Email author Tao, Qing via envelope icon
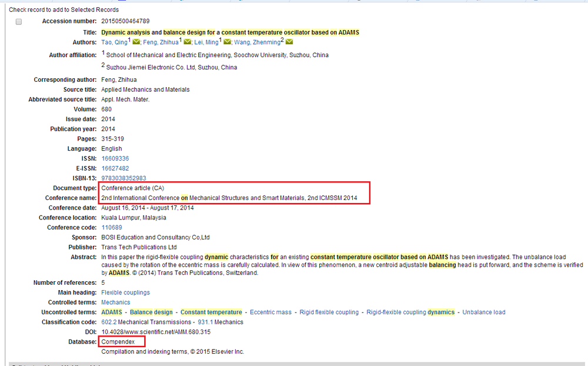 pos(136,42)
